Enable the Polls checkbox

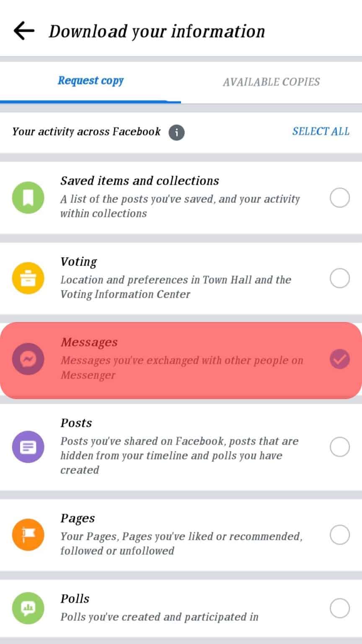[x=339, y=608]
